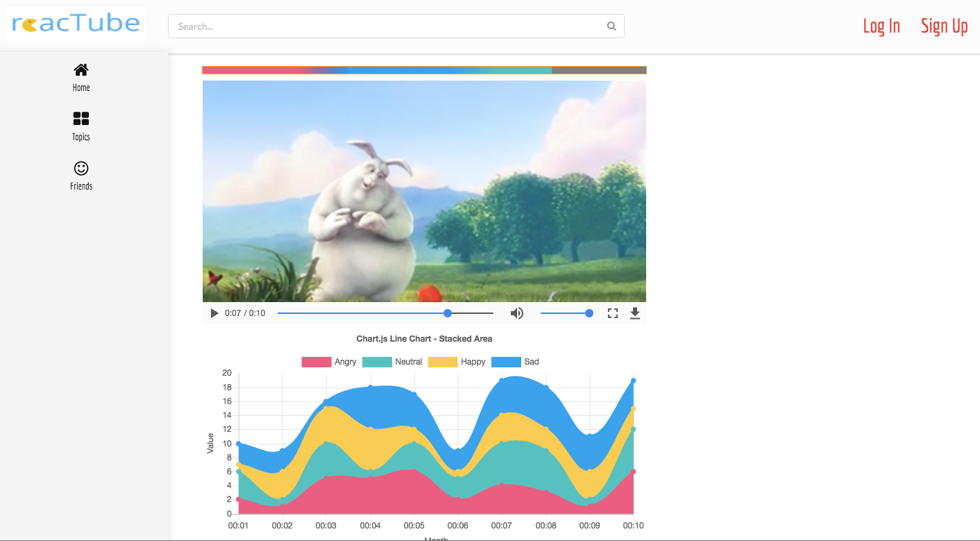This screenshot has height=541, width=980.
Task: Click the Sign Up link
Action: tap(945, 26)
